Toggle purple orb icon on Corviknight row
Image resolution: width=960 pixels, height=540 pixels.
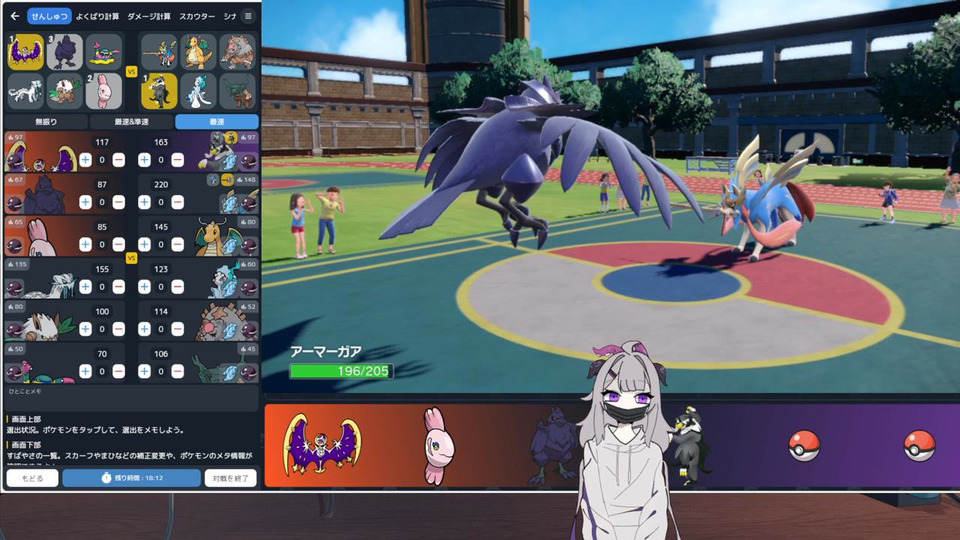pos(14,204)
